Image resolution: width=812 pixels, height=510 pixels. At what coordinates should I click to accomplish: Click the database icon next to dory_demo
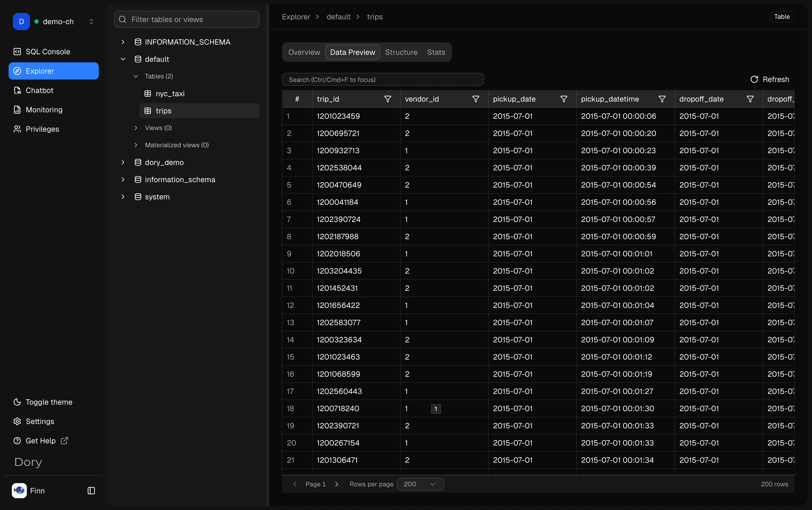[138, 162]
